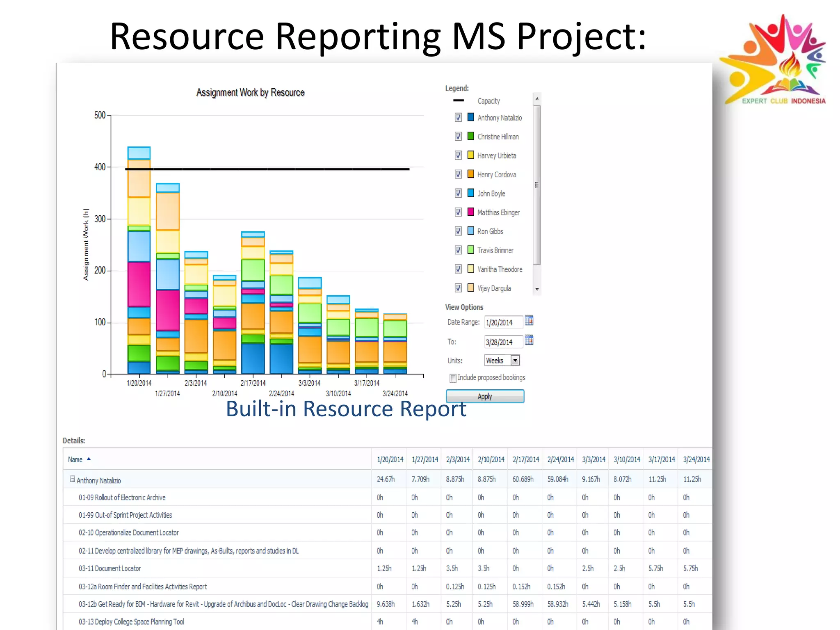Toggle Ron Gibbs legend checkbox

coord(458,231)
